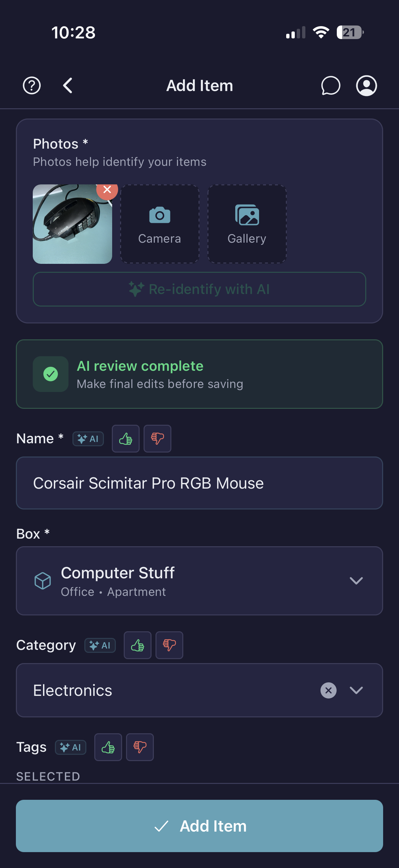The width and height of the screenshot is (399, 868).
Task: Thumbs down the AI-suggested Category
Action: [x=169, y=645]
